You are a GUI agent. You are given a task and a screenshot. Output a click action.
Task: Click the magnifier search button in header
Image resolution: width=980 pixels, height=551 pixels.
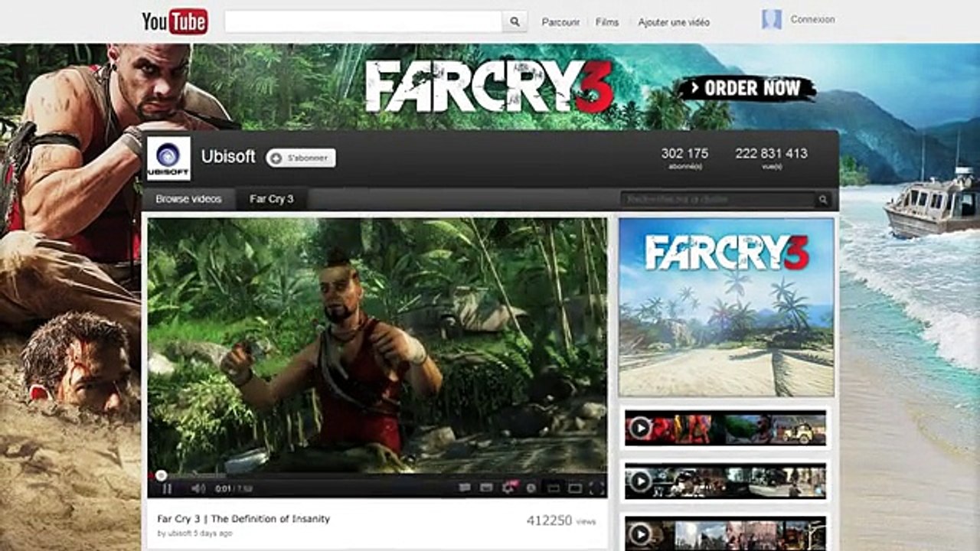click(515, 21)
